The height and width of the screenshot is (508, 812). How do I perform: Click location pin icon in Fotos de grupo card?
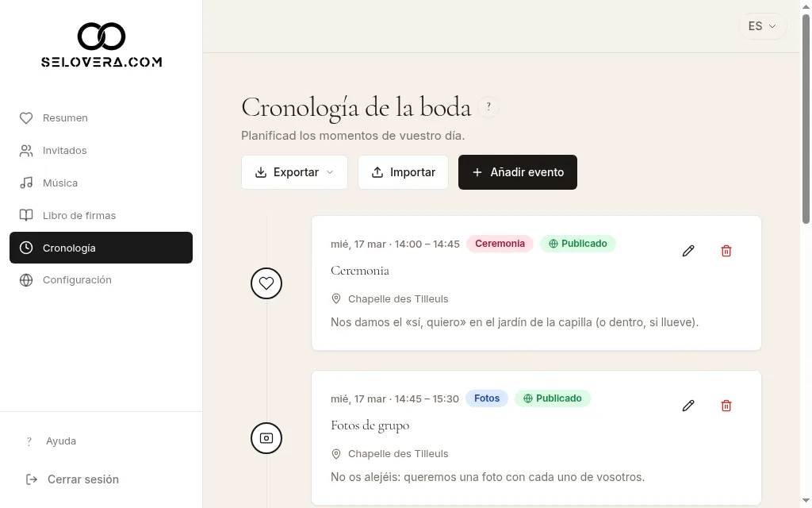point(336,454)
